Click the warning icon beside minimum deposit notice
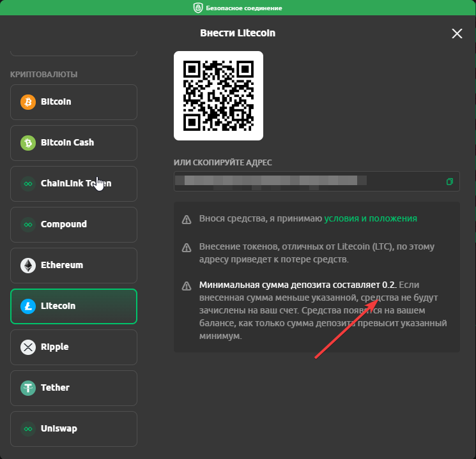Viewport: 476px width, 459px height. coord(187,286)
